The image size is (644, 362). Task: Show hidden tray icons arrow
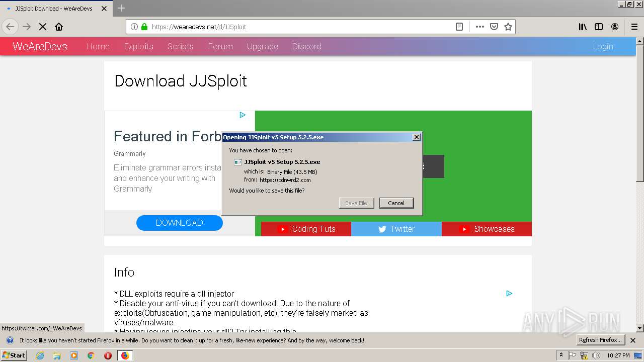[561, 355]
